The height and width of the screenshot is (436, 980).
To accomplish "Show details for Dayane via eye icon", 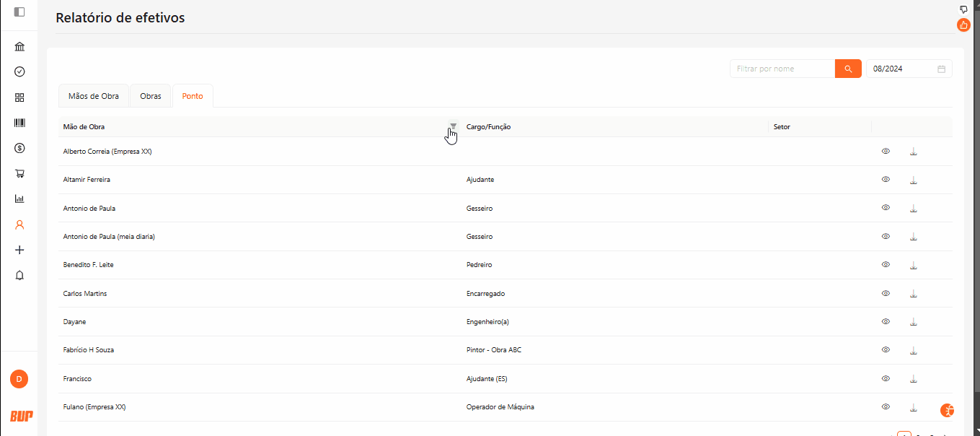I will click(886, 321).
